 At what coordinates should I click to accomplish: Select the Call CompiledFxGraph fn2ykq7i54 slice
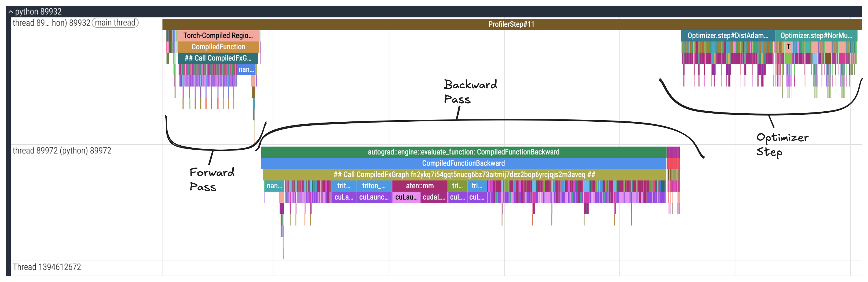[x=464, y=175]
